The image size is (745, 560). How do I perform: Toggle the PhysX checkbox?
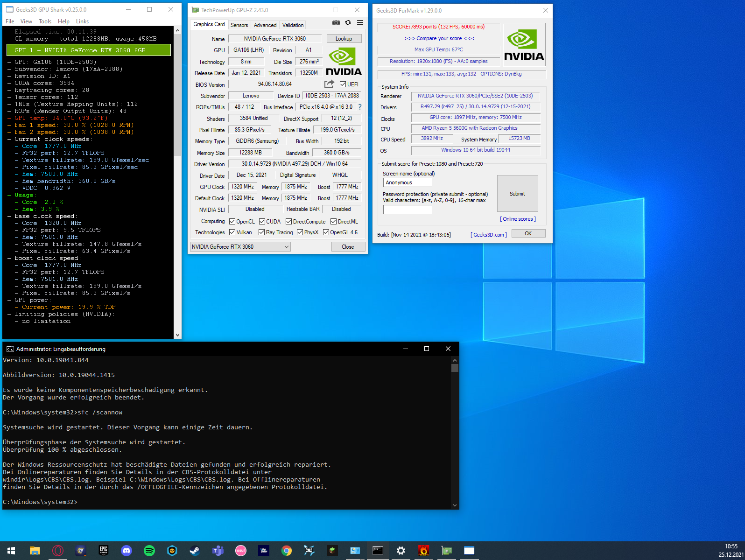click(300, 232)
